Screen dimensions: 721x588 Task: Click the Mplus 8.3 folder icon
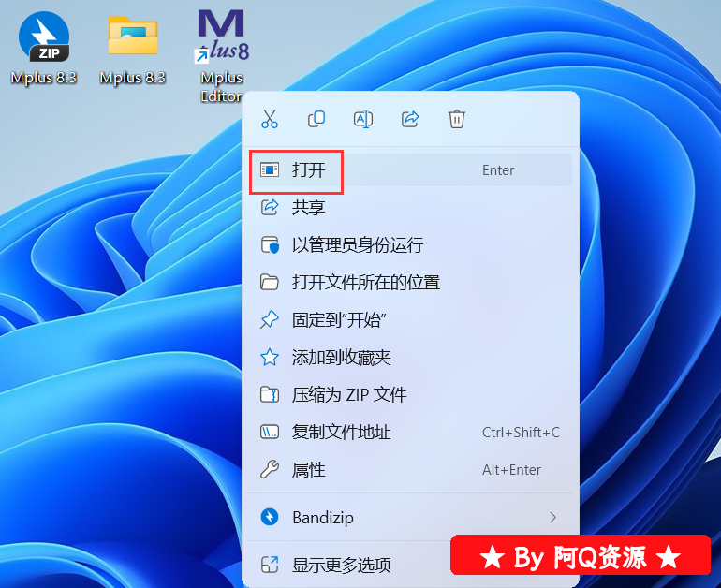point(133,36)
